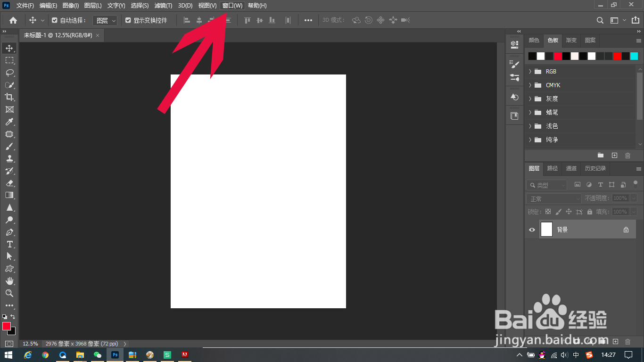Toggle the lock all padlock button
Viewport: 644px width, 362px height.
[x=590, y=212]
